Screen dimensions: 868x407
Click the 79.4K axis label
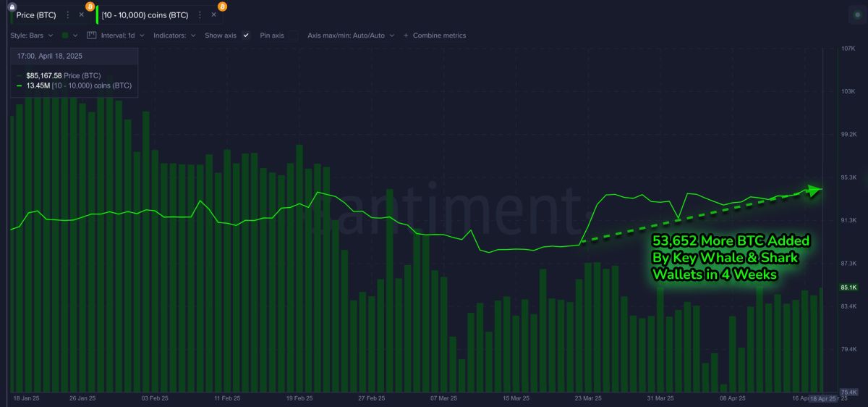tap(848, 349)
